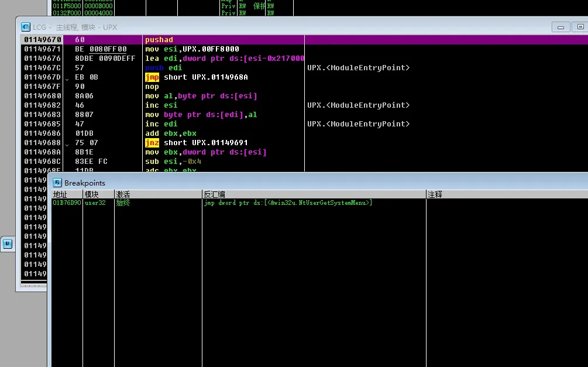Click hex bytes BE 0080FF00
The width and height of the screenshot is (588, 367).
[101, 49]
